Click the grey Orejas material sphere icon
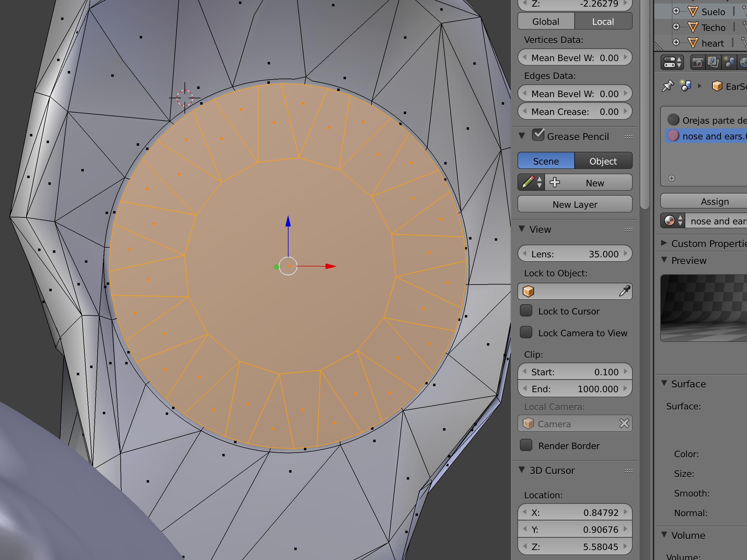This screenshot has height=560, width=747. [x=673, y=120]
